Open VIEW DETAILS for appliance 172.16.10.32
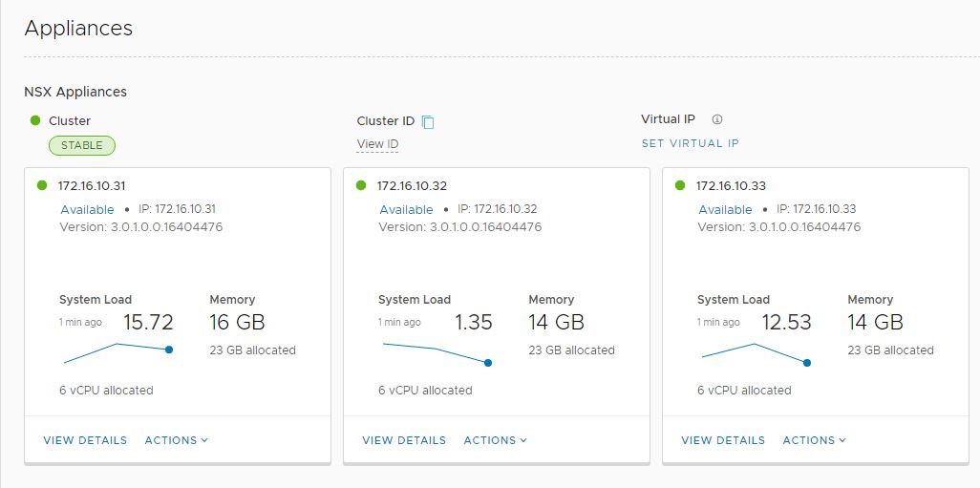 pyautogui.click(x=404, y=440)
